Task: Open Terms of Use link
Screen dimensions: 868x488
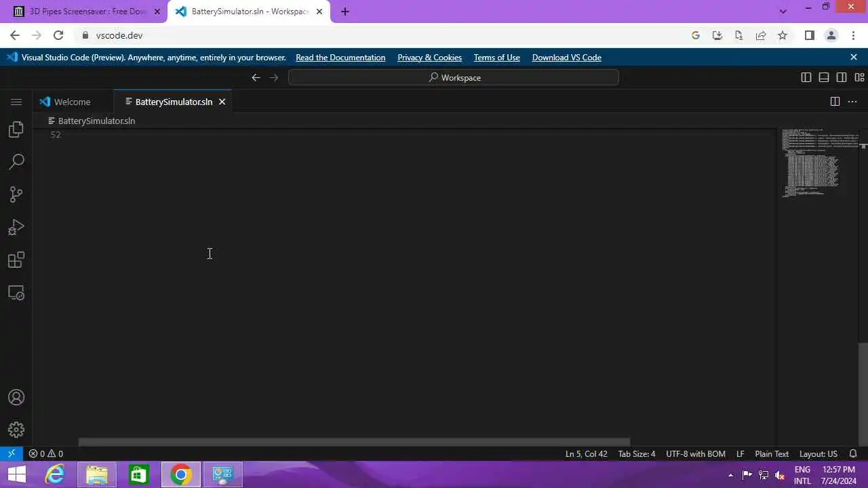Action: (497, 58)
